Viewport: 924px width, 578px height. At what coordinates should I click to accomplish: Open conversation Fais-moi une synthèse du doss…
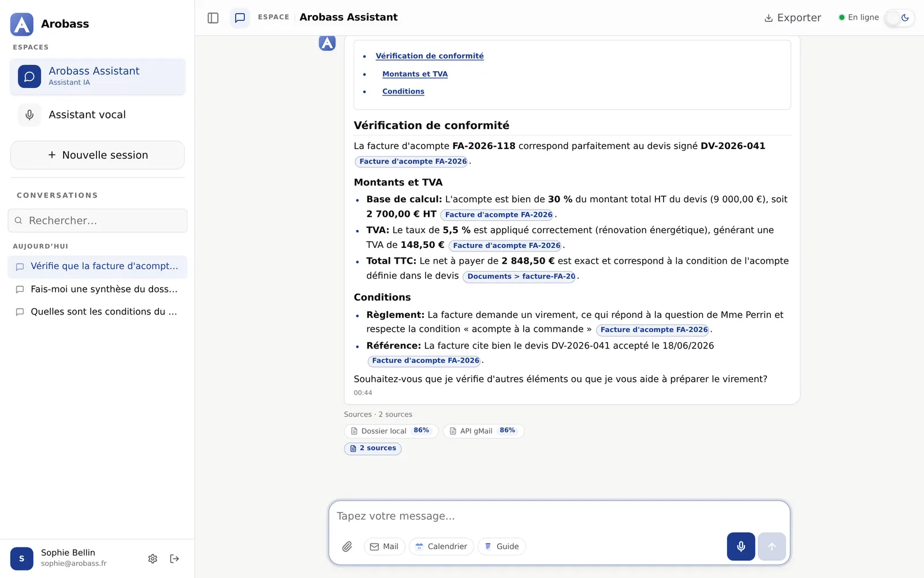(98, 289)
